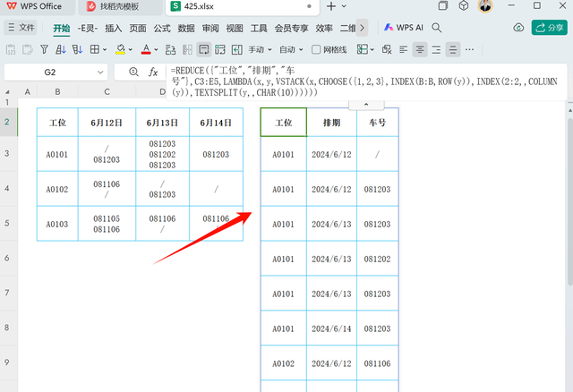This screenshot has width=573, height=392.
Task: Click the search magnifier icon in ribbon
Action: tap(436, 28)
